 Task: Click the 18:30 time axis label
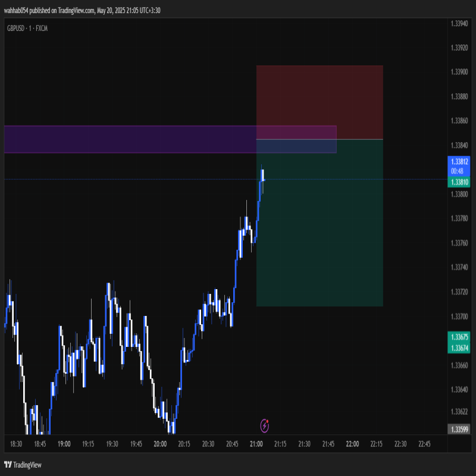(x=16, y=444)
